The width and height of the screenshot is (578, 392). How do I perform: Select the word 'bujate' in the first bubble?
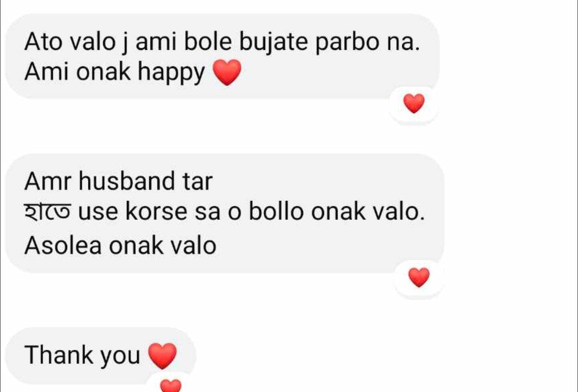point(274,42)
